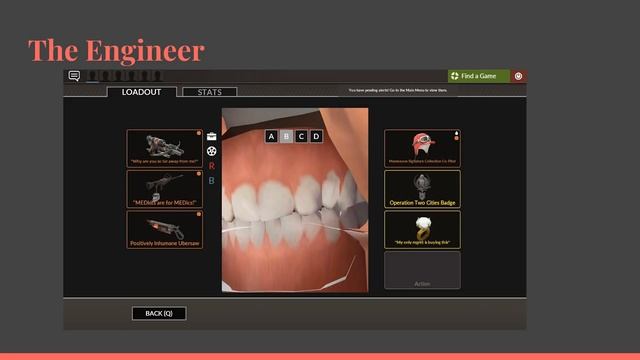Go back with BACK (Q) button
The width and height of the screenshot is (640, 360).
pos(159,313)
